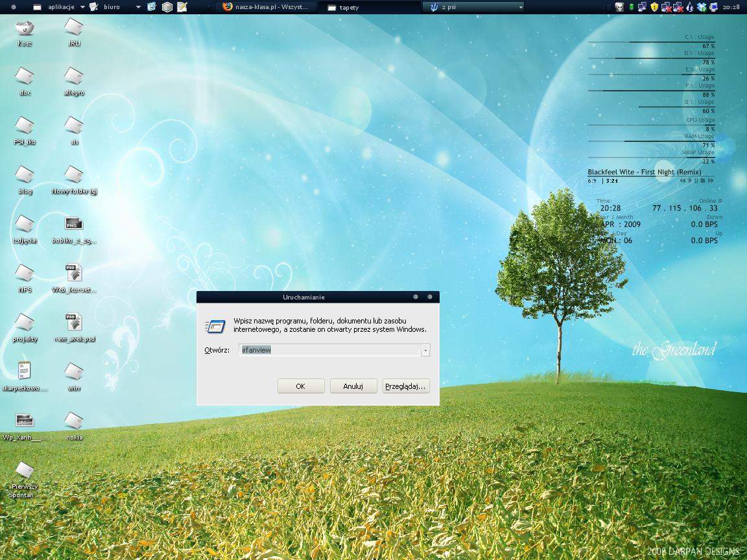Click the Przeglądaj... browse button
This screenshot has width=747, height=560.
(x=406, y=386)
